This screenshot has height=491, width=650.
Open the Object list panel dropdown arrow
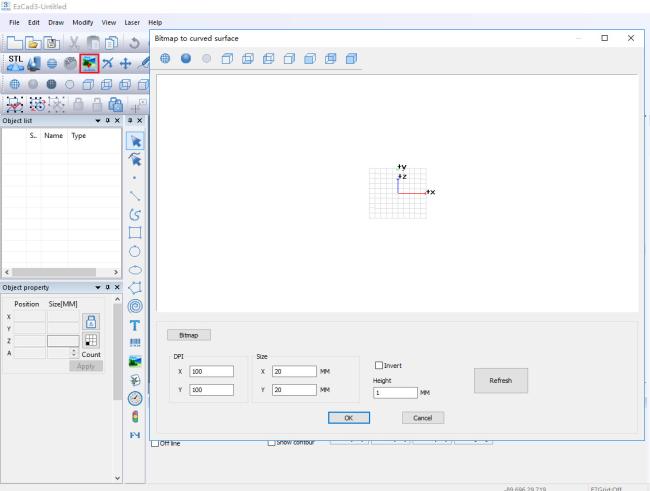click(x=98, y=120)
